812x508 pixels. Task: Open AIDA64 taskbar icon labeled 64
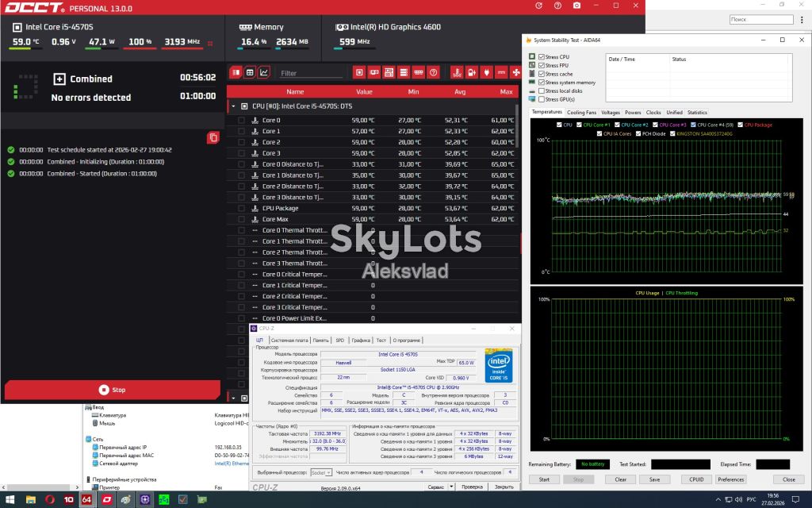click(x=87, y=500)
